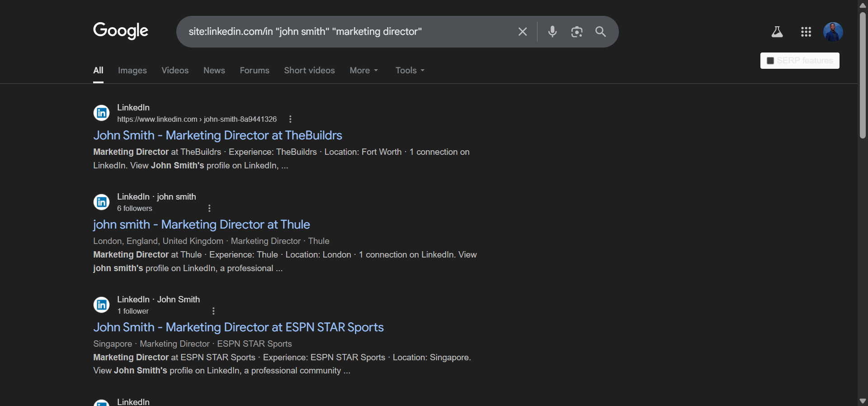This screenshot has width=868, height=406.
Task: Click '6 followers' text
Action: click(135, 208)
